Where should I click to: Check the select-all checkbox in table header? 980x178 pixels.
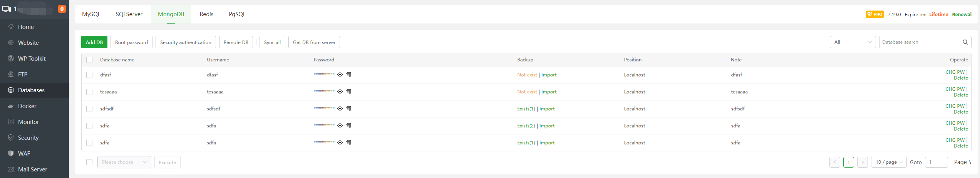tap(89, 60)
